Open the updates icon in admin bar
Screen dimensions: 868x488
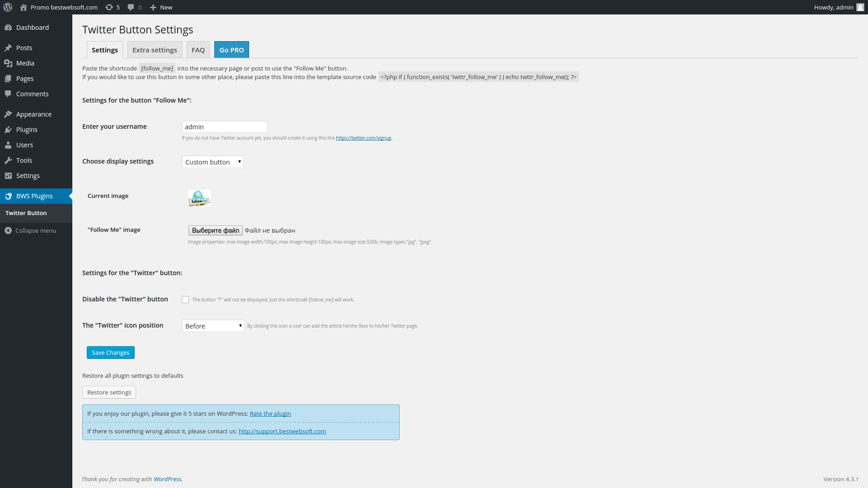[109, 7]
